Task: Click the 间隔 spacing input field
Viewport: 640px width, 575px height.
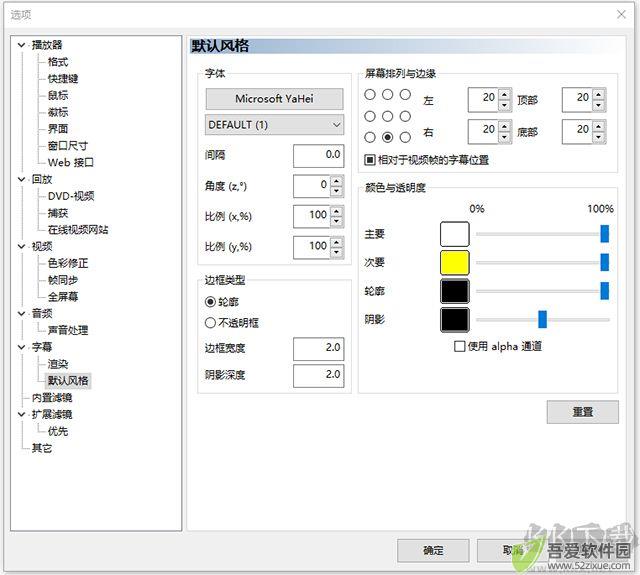Action: (318, 155)
